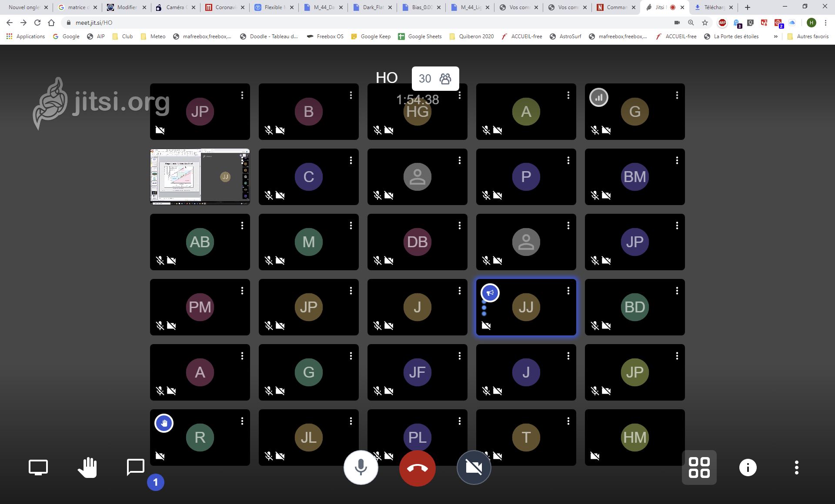Click the HM participant avatar
The image size is (835, 504).
(x=635, y=438)
